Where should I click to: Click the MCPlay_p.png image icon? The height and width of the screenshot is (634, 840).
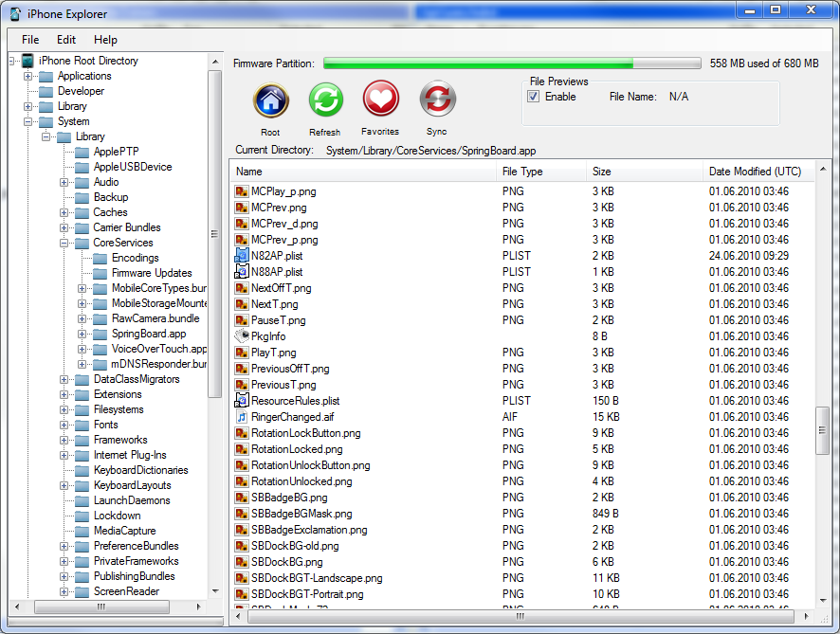[x=242, y=191]
